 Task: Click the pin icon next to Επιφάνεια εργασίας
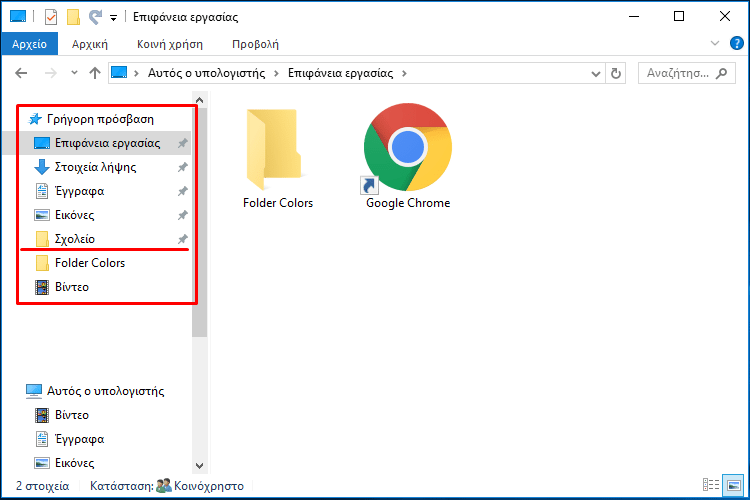point(183,143)
